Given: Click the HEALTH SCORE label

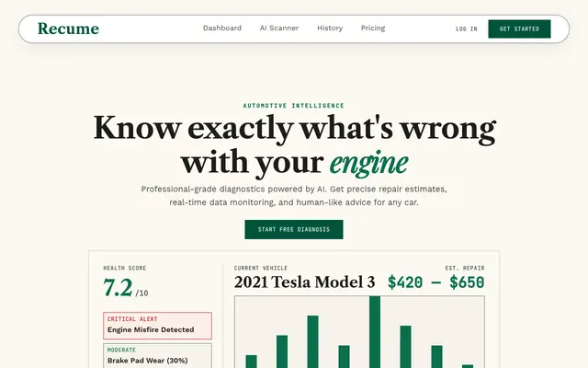Looking at the screenshot, I should click(x=125, y=268).
